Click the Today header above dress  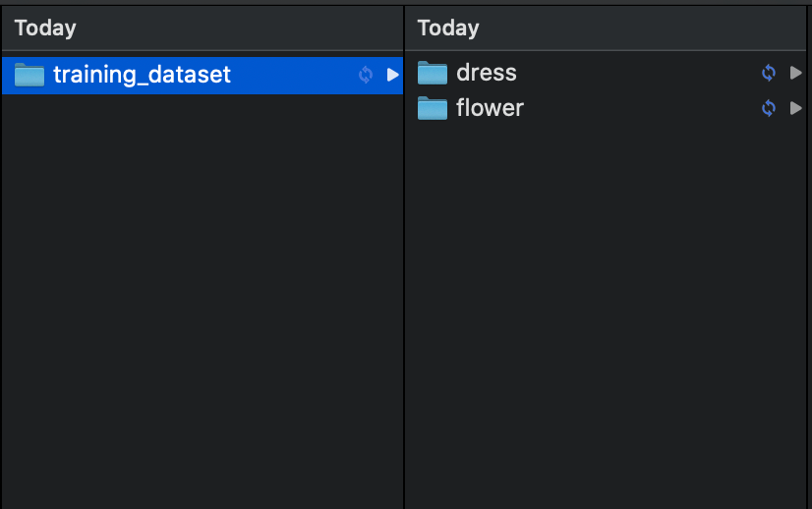[448, 28]
